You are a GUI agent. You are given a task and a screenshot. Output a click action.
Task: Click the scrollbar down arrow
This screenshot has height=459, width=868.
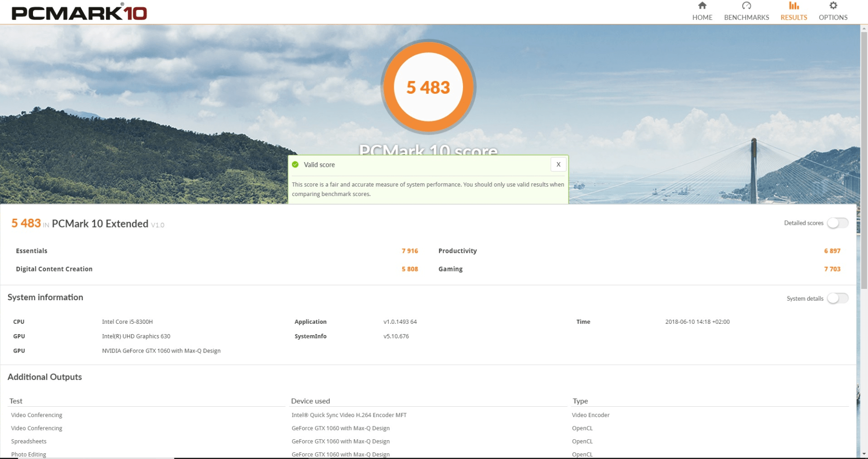tap(864, 454)
